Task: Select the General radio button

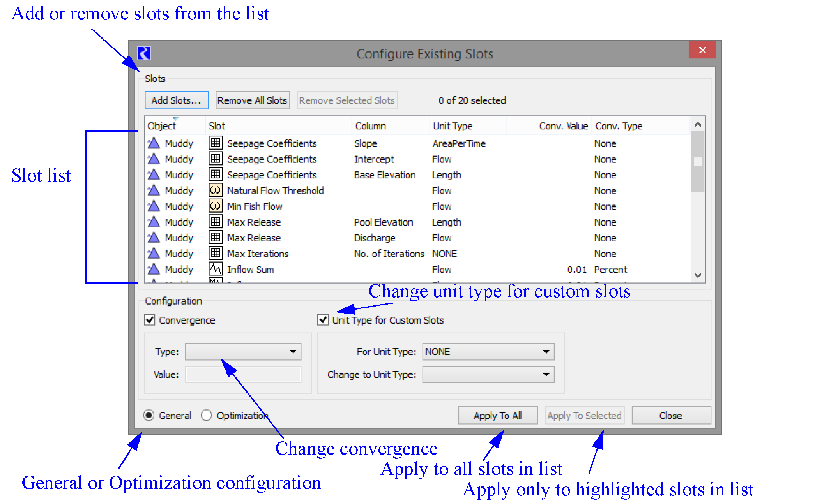Action: (x=149, y=415)
